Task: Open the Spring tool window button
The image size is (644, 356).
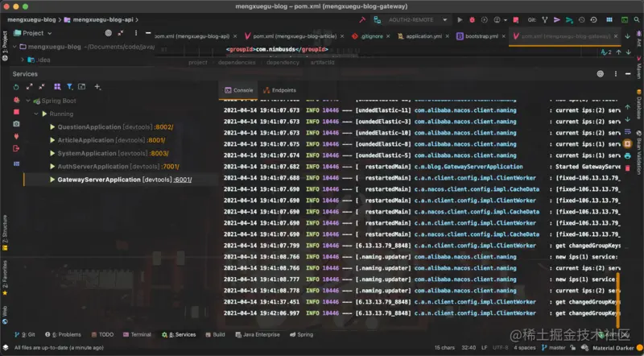Action: tap(301, 334)
